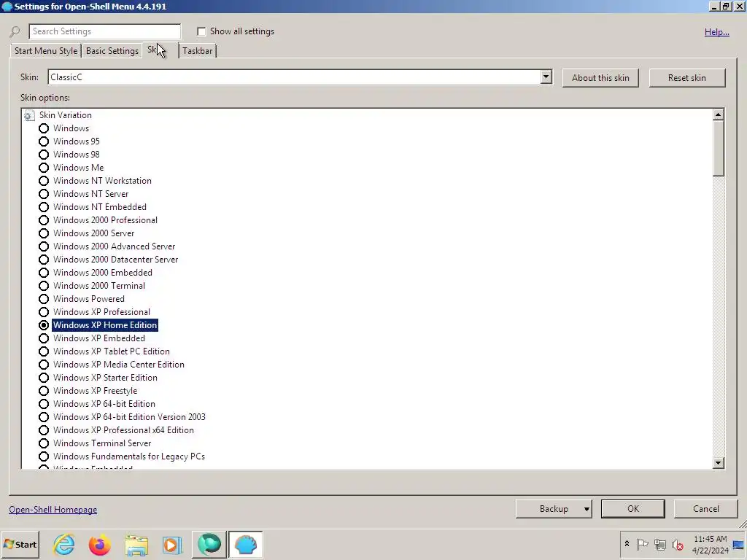Click the green globe app taskbar icon

[x=209, y=544]
